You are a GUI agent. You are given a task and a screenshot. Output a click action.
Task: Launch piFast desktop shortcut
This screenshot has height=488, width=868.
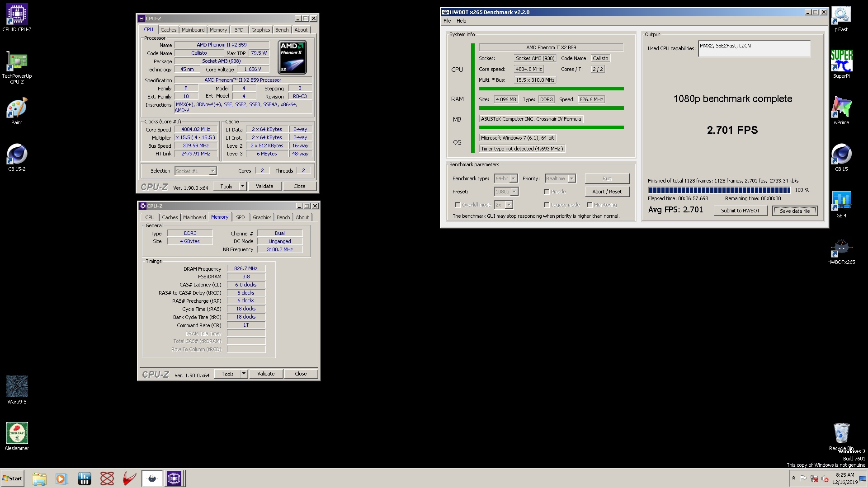841,19
